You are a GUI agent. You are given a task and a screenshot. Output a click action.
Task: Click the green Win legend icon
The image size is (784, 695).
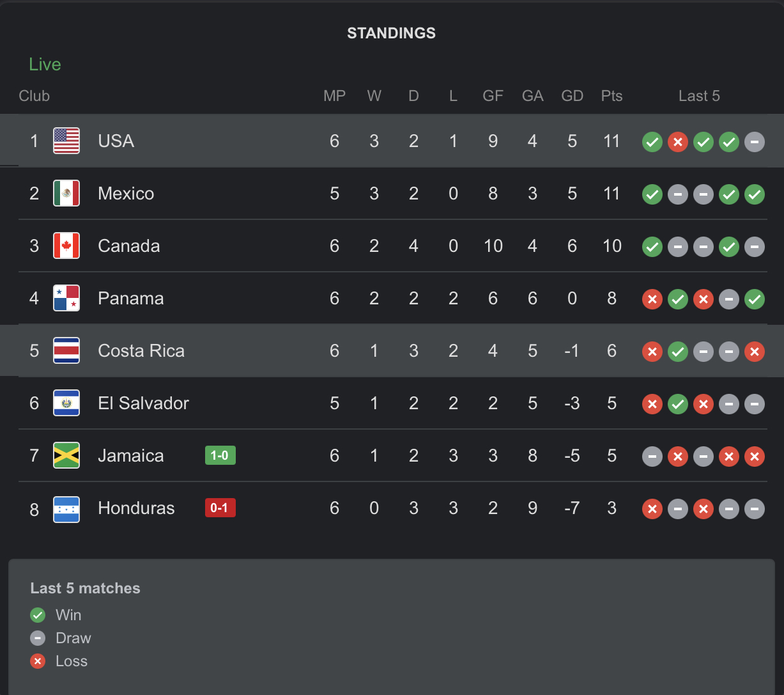click(38, 615)
